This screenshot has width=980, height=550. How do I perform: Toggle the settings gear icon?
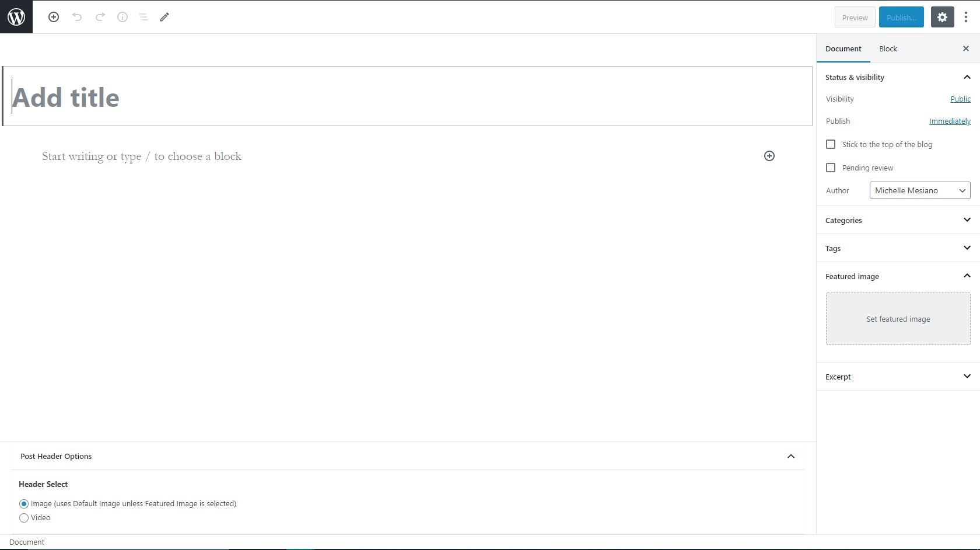tap(942, 17)
